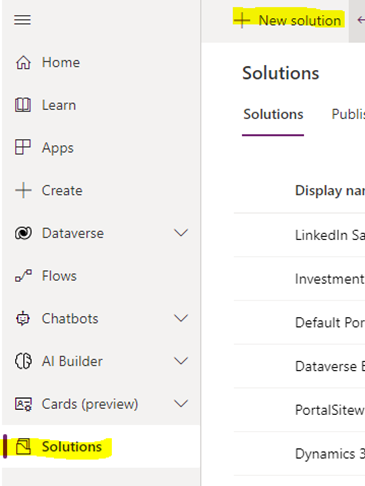Expand the AI Builder chevron
Image resolution: width=365 pixels, height=486 pixels.
[x=181, y=361]
